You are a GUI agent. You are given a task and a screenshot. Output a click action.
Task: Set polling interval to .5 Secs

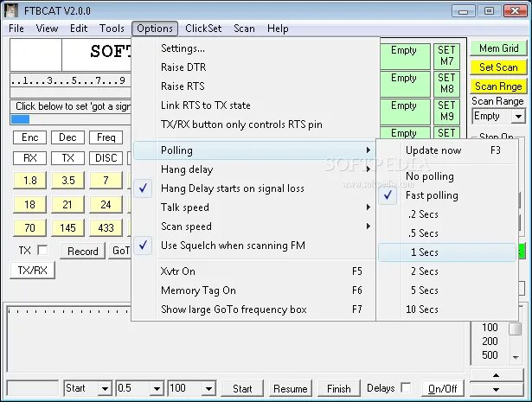[447, 233]
